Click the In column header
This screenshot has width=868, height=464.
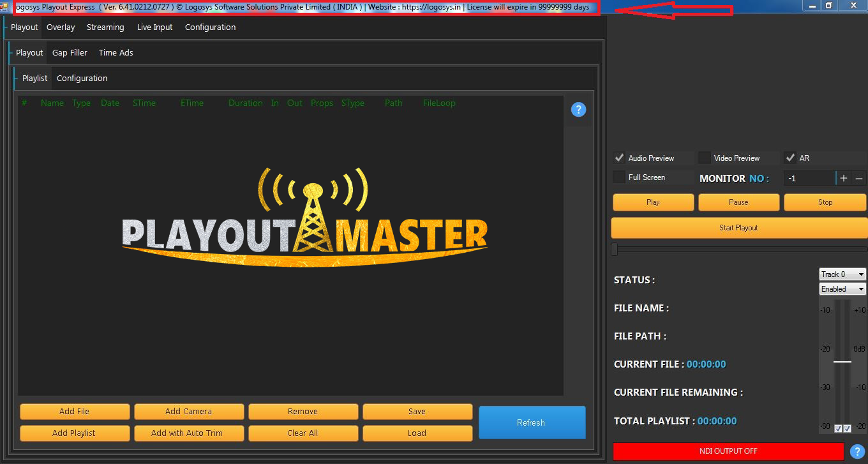274,103
